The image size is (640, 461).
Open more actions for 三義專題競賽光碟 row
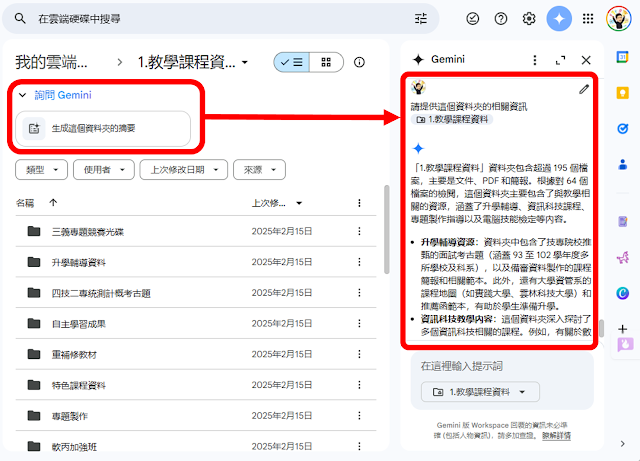tap(359, 232)
